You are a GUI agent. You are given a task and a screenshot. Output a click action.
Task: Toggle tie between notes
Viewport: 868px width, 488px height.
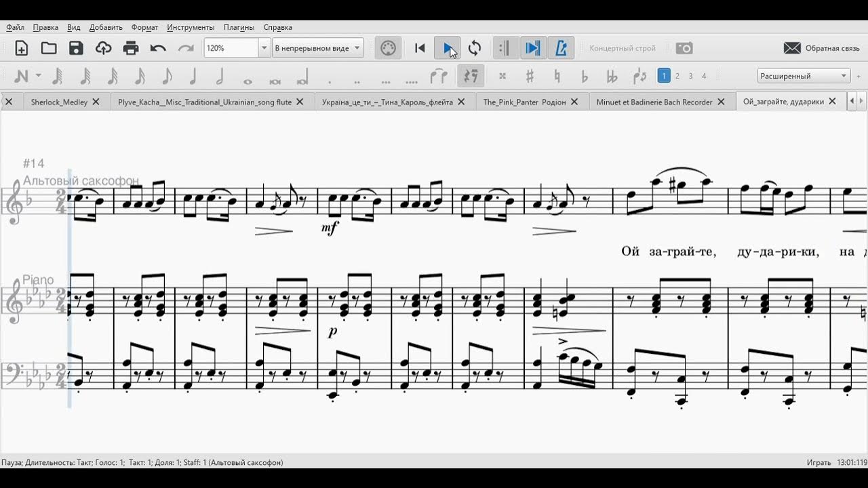439,76
